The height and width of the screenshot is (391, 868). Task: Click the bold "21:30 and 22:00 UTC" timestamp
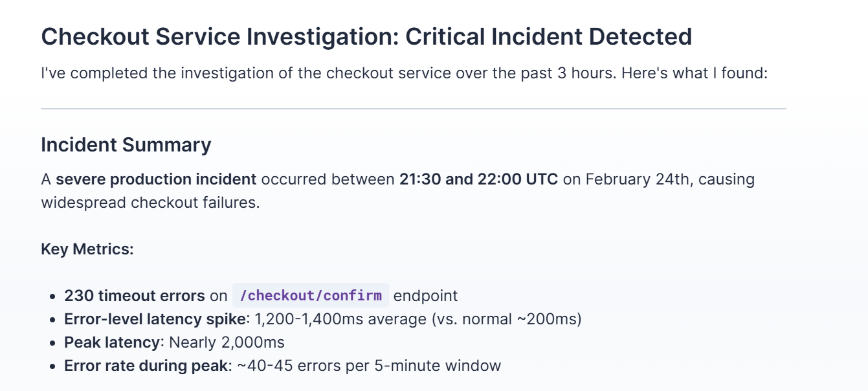[478, 179]
